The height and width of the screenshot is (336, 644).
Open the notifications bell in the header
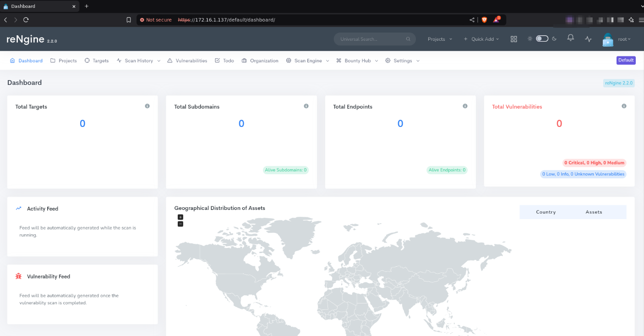click(570, 39)
